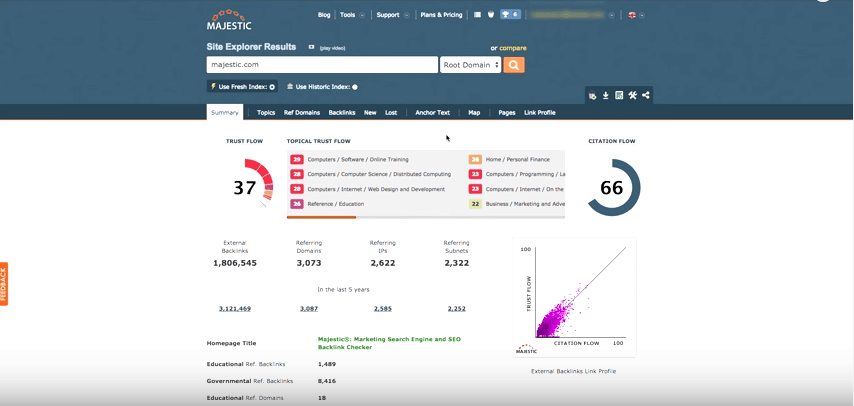Expand the Tools dropdown arrow
854x406 pixels.
tap(362, 15)
